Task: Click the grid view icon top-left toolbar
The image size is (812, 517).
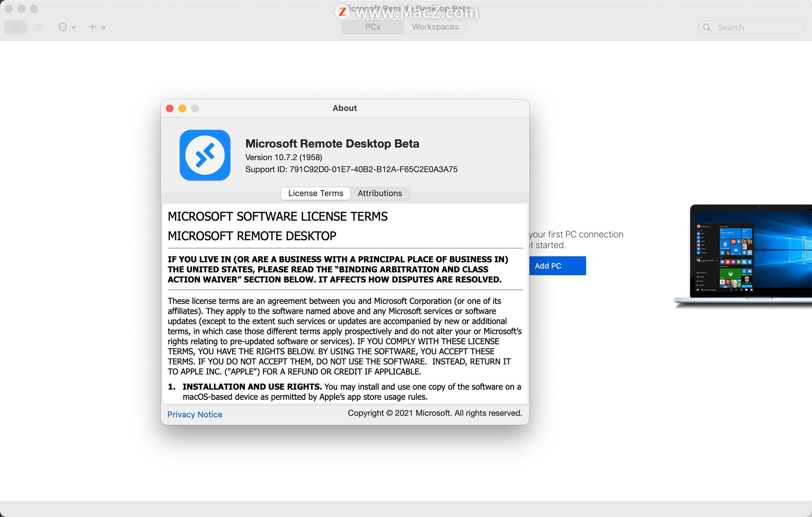Action: coord(15,27)
